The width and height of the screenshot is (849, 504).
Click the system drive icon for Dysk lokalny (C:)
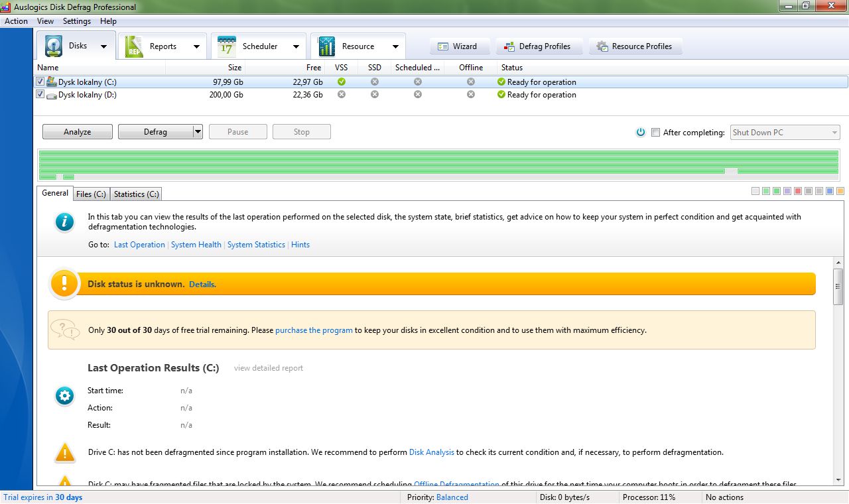(52, 82)
